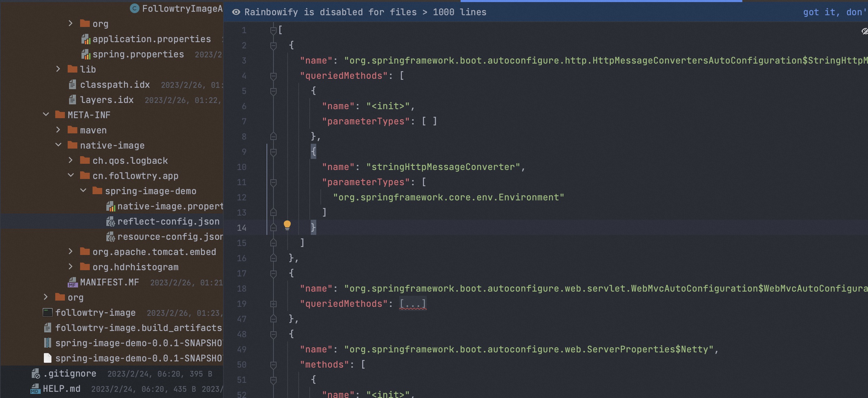
Task: Click the FollowtryImageA class icon
Action: (134, 8)
